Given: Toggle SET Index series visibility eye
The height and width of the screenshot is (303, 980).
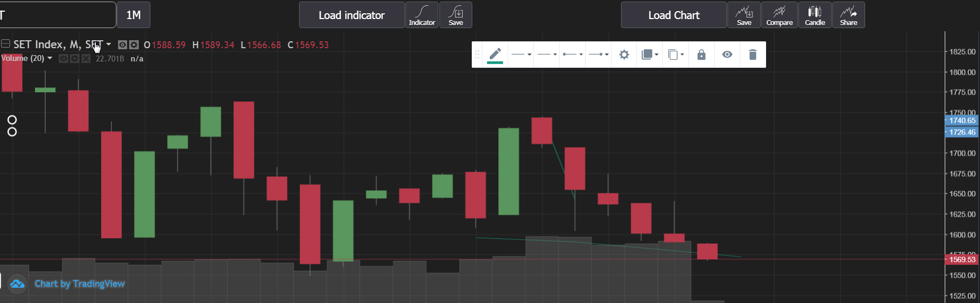Looking at the screenshot, I should pos(122,45).
